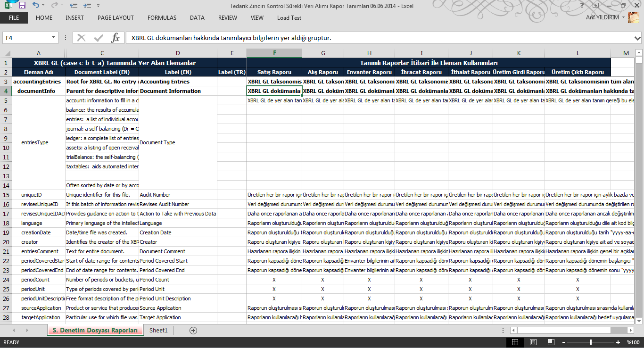Select the 'Envanter Raporu' header cell
644x348 pixels.
pyautogui.click(x=370, y=72)
